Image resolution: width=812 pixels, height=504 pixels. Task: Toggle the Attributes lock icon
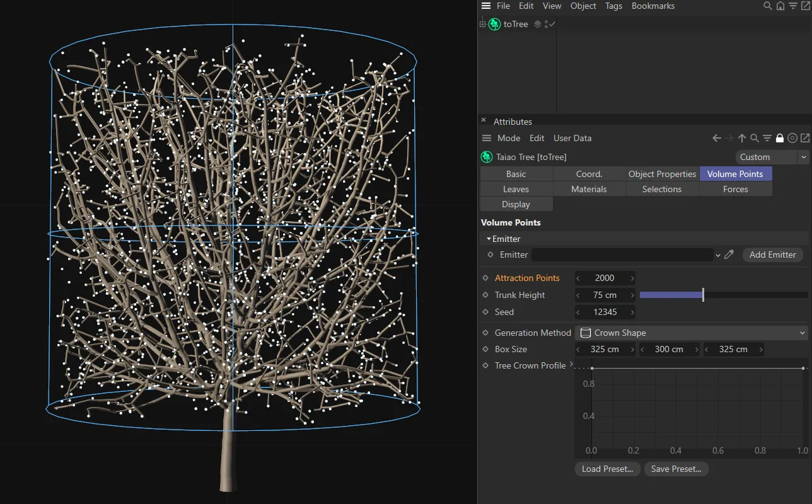780,138
